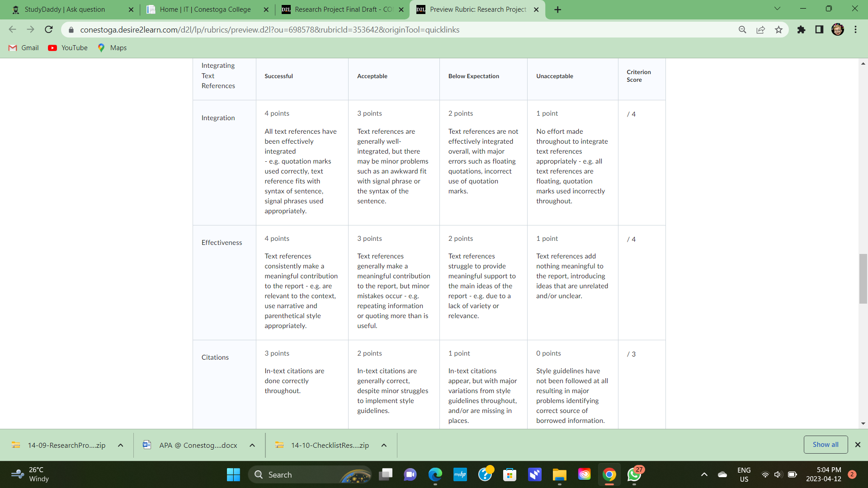
Task: Click the page vertical scrollbar thumb
Action: tap(863, 278)
